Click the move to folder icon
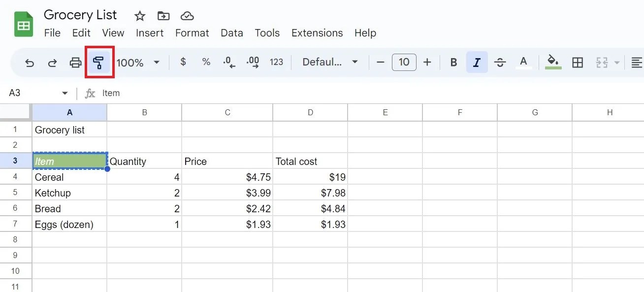The height and width of the screenshot is (292, 644). (x=163, y=16)
